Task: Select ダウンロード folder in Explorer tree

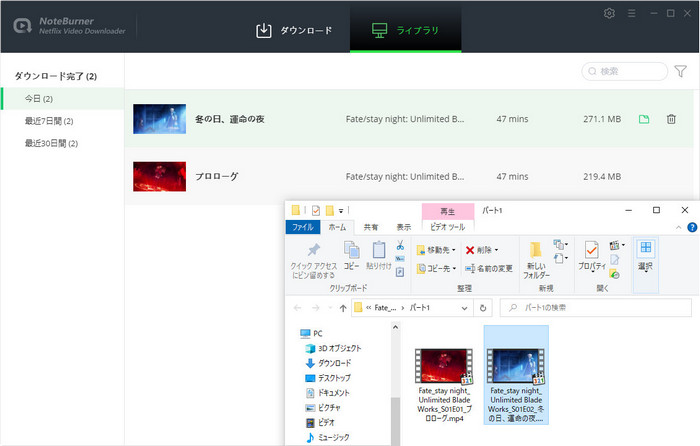Action: (328, 363)
